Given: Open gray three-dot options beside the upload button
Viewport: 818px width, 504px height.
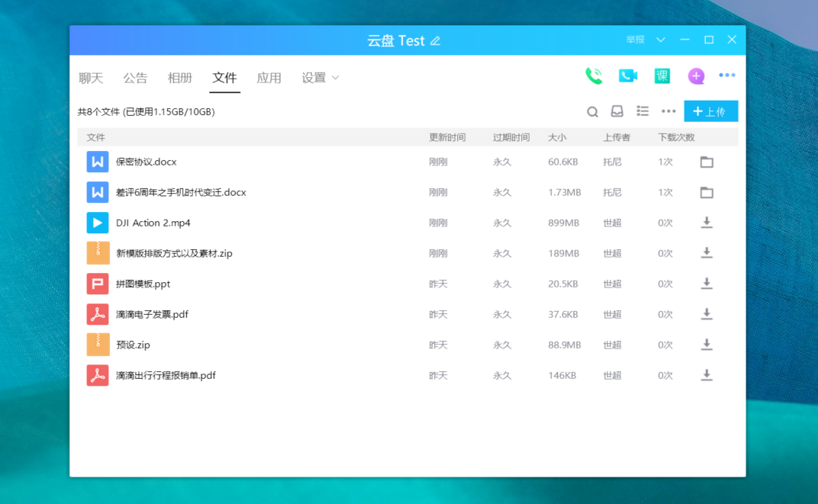Looking at the screenshot, I should coord(668,112).
